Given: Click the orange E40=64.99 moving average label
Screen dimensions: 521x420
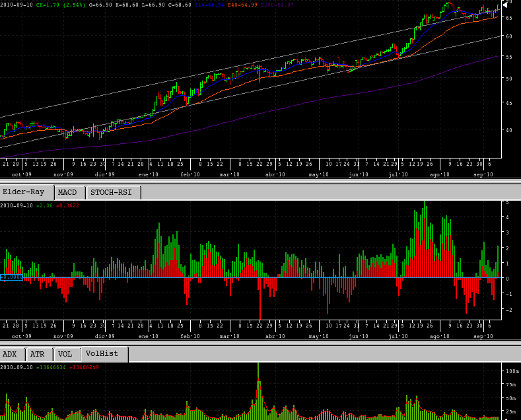Looking at the screenshot, I should point(242,5).
